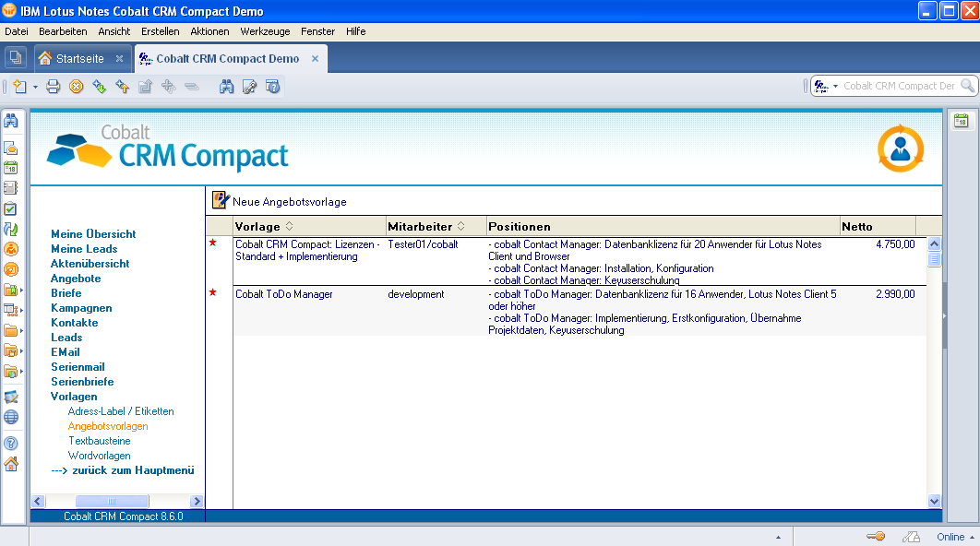Screen dimensions: 980x546
Task: Go back via zurück zum Hauptmenü
Action: (x=123, y=469)
